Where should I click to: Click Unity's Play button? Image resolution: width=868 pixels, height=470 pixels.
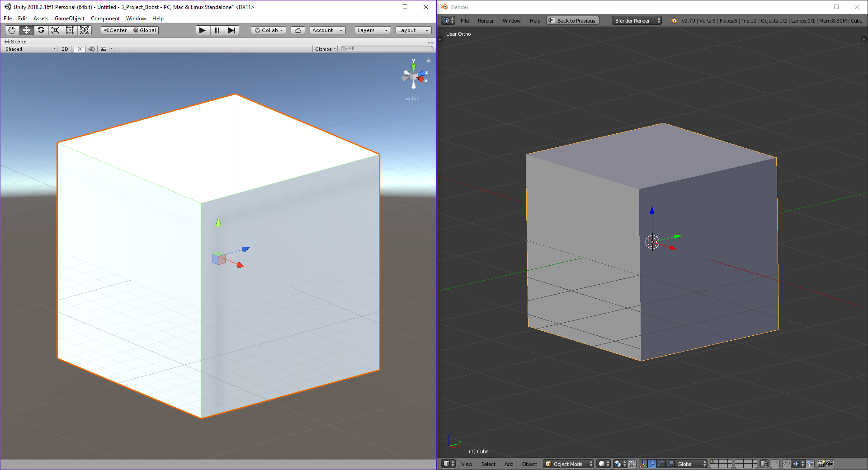pyautogui.click(x=203, y=30)
